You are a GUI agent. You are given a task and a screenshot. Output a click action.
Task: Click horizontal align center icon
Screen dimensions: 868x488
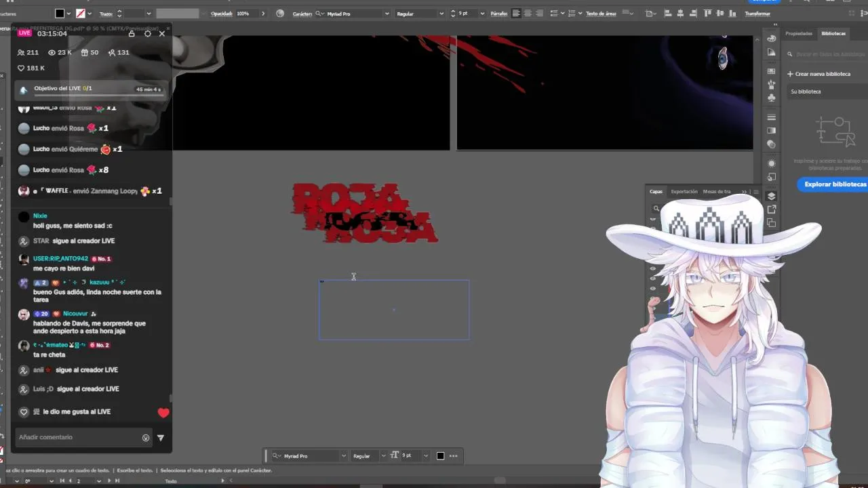pyautogui.click(x=680, y=14)
